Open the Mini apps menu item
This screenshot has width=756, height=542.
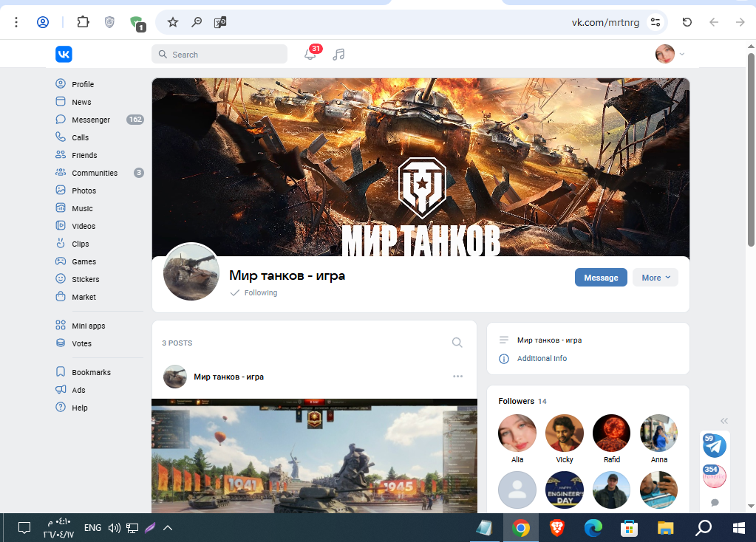point(99,325)
